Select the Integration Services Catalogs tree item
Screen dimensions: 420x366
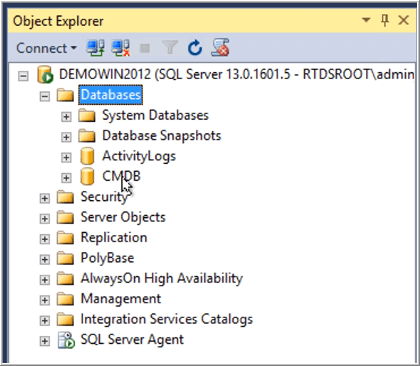click(167, 319)
